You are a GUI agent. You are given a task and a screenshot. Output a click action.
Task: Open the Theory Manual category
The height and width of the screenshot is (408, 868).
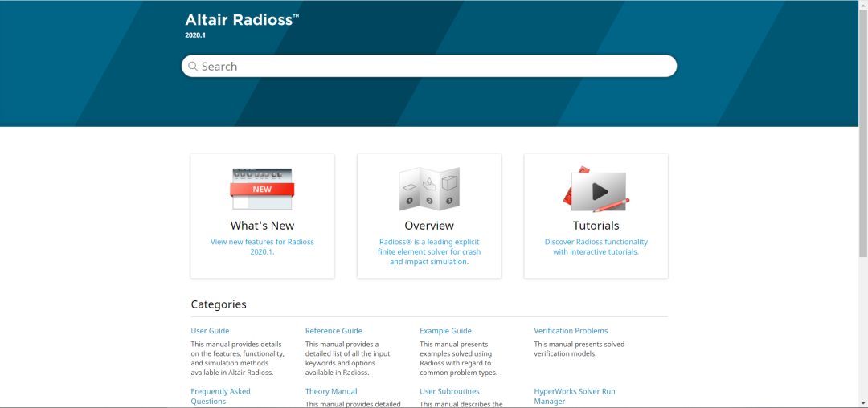click(x=331, y=391)
